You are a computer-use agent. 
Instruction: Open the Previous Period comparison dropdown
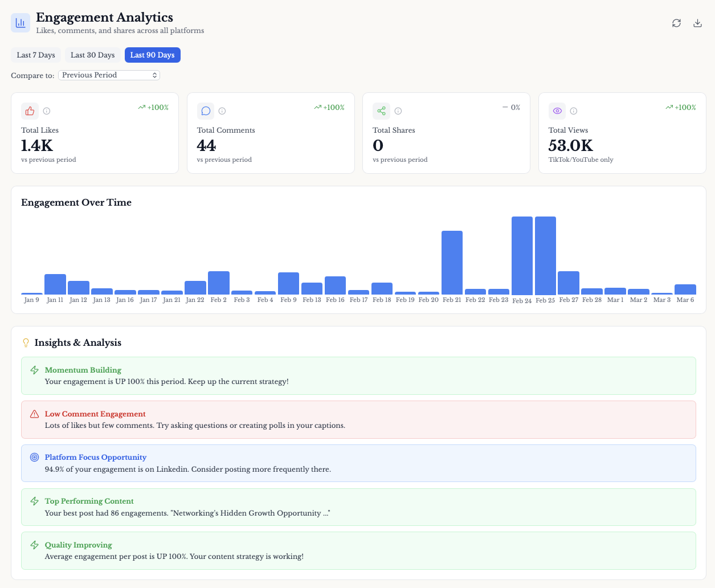(109, 75)
